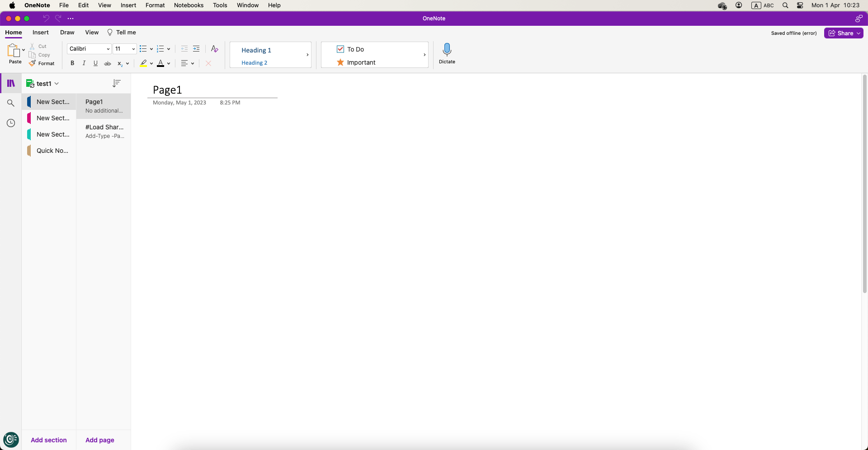Select the blue New Section
This screenshot has height=450, width=868.
(49, 102)
